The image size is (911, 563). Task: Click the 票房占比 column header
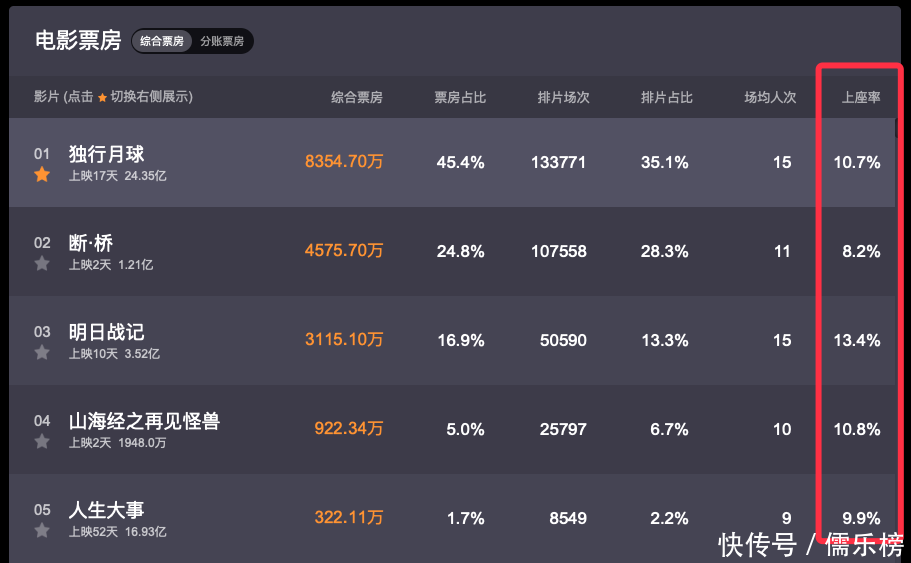click(x=460, y=97)
